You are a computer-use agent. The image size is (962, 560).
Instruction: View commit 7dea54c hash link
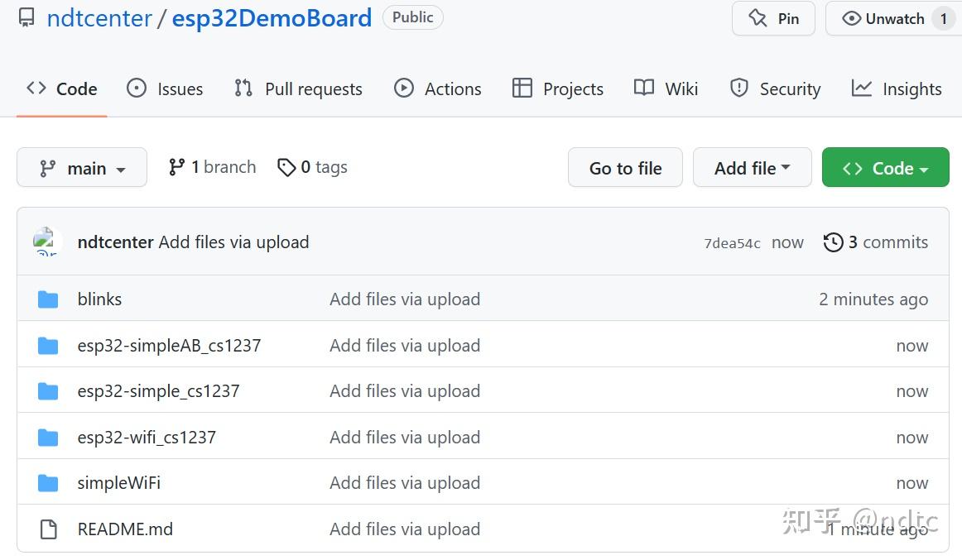pos(732,243)
